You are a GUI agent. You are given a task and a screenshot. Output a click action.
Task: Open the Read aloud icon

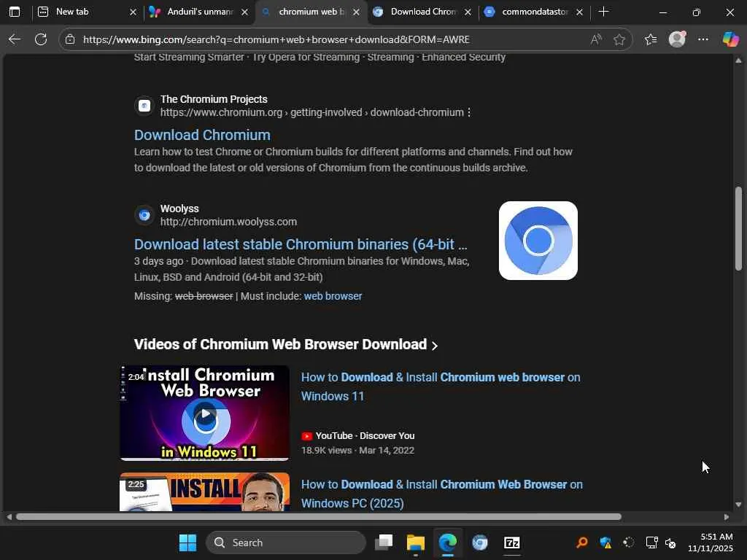coord(595,39)
